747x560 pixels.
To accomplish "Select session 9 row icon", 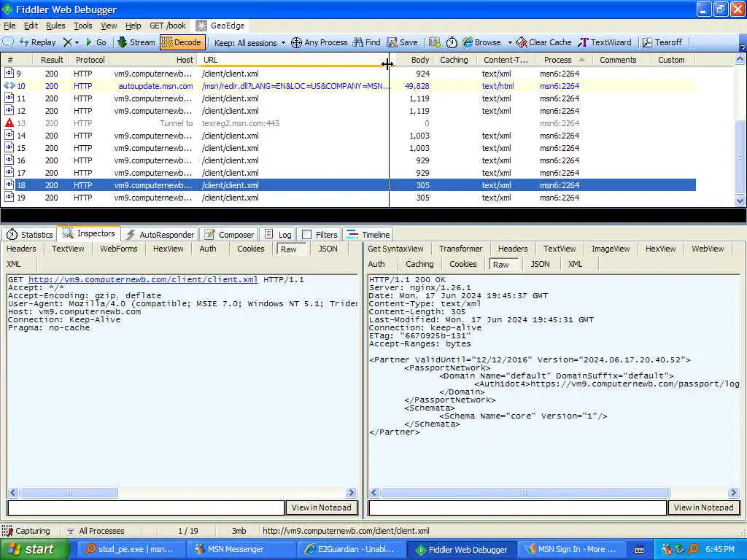I will coord(9,74).
